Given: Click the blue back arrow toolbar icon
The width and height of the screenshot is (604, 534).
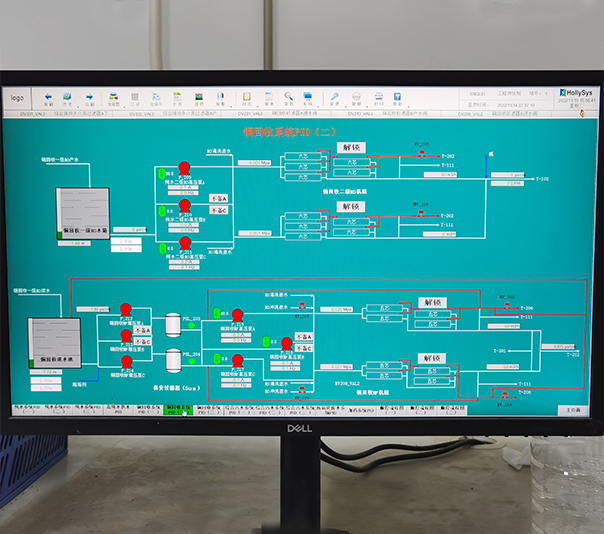Looking at the screenshot, I should [x=47, y=98].
